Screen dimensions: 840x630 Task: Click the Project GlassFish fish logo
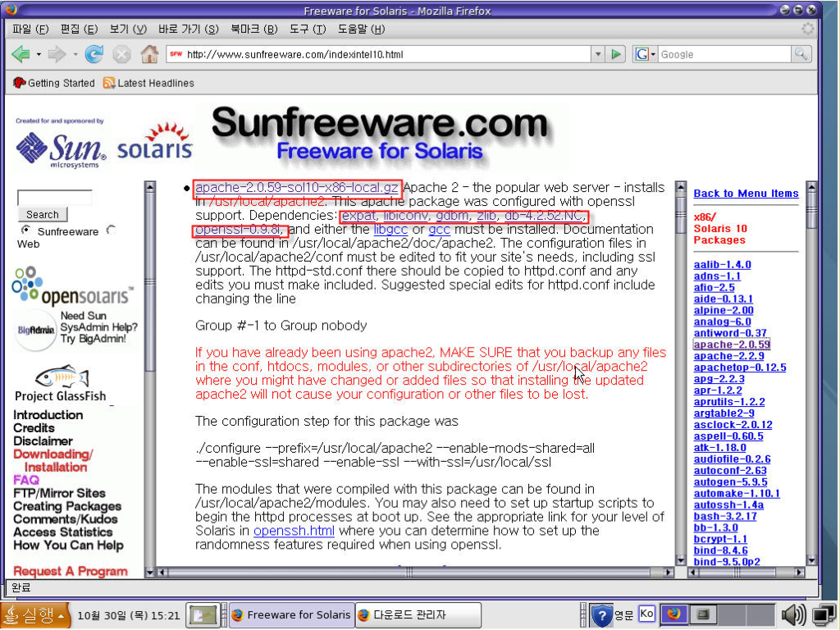click(x=62, y=377)
